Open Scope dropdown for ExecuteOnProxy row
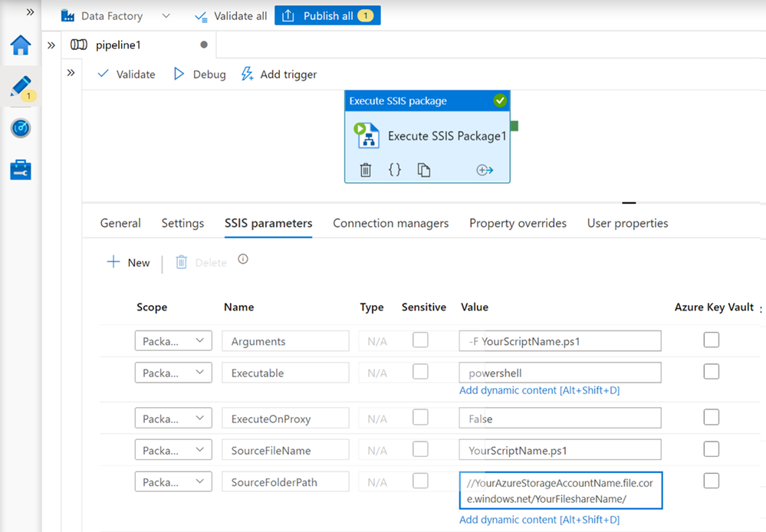Image resolution: width=766 pixels, height=532 pixels. [x=173, y=419]
